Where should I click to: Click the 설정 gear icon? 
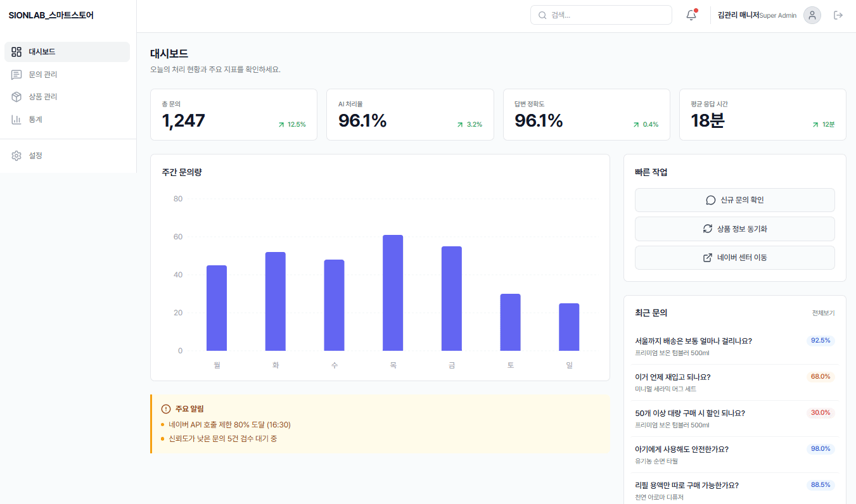tap(16, 156)
